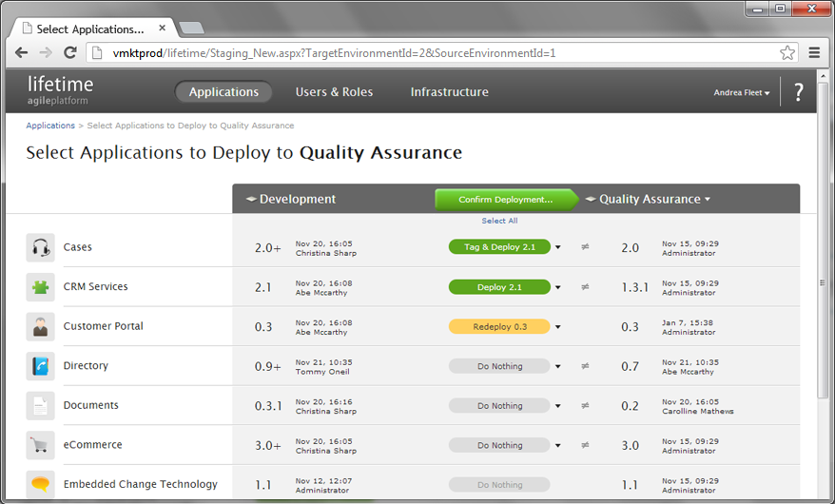Click the not-equal icon in the Cases row
Image resolution: width=835 pixels, height=504 pixels.
(585, 247)
